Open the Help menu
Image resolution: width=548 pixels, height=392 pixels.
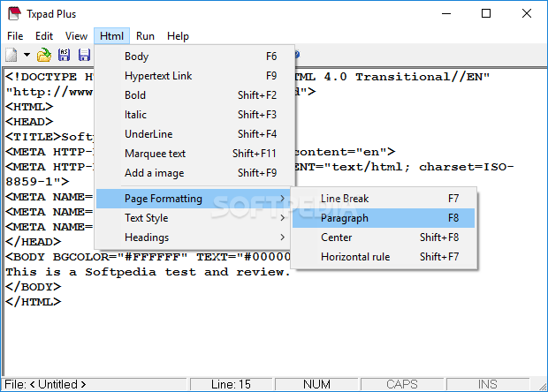[178, 36]
